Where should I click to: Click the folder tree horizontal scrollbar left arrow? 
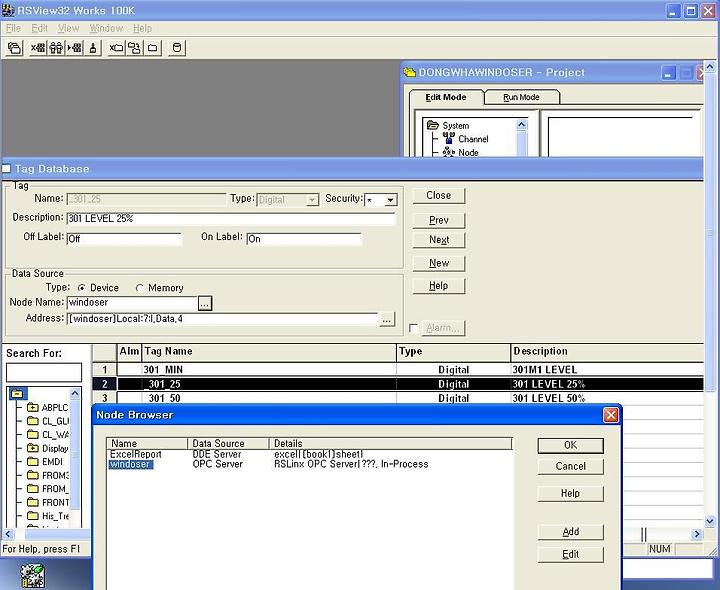click(x=8, y=534)
